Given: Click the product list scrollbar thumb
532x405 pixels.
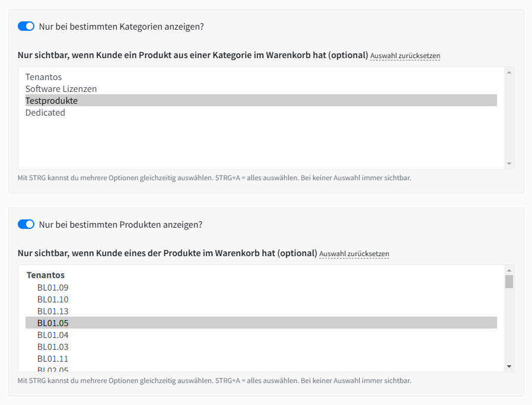Looking at the screenshot, I should pyautogui.click(x=509, y=282).
